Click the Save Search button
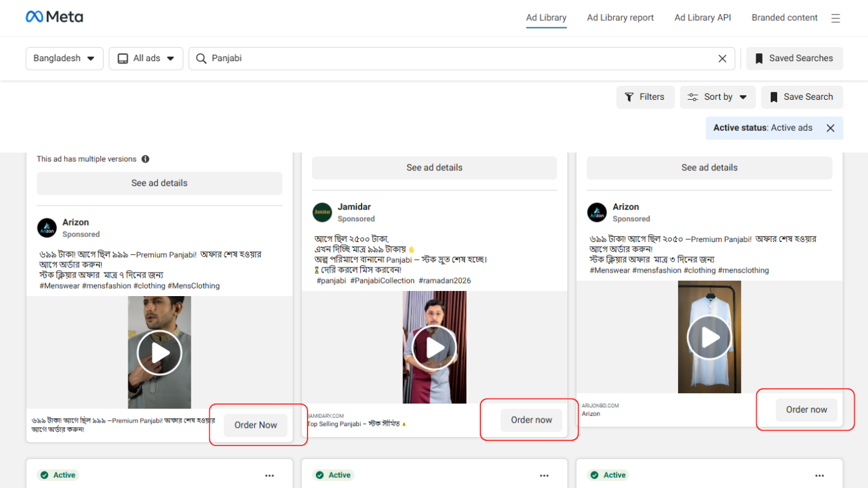 801,97
